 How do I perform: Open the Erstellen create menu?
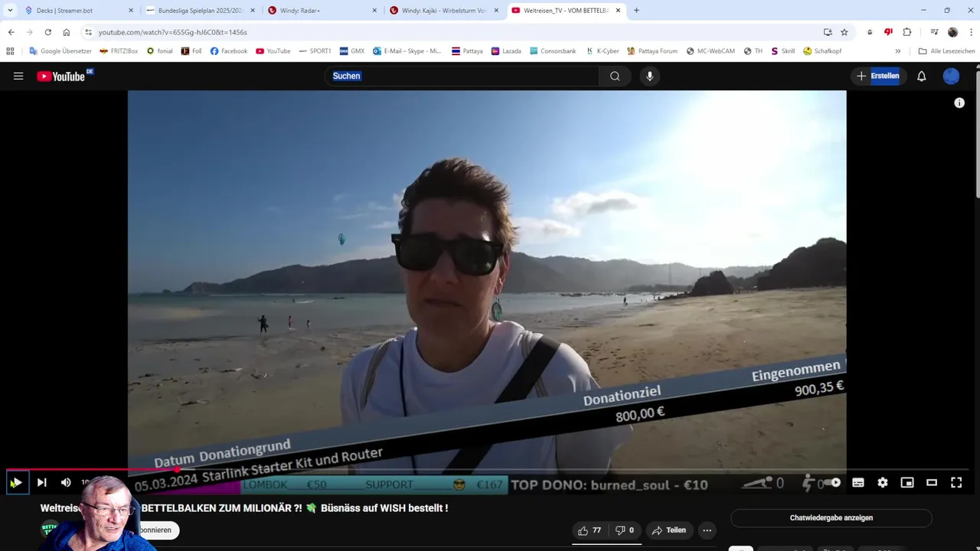point(878,76)
